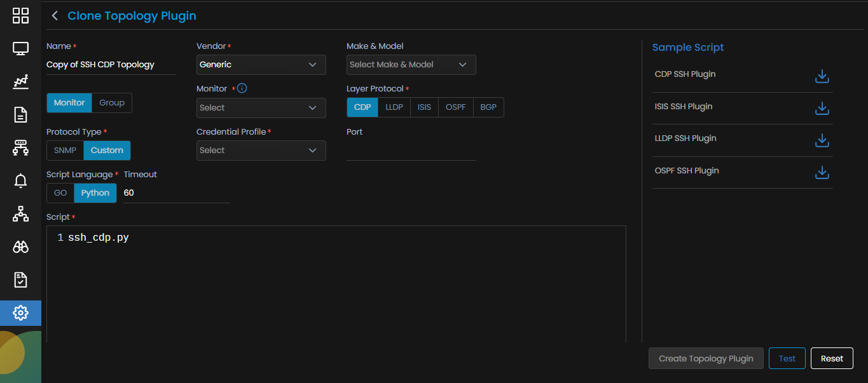Click the Test button
The height and width of the screenshot is (383, 868).
787,358
